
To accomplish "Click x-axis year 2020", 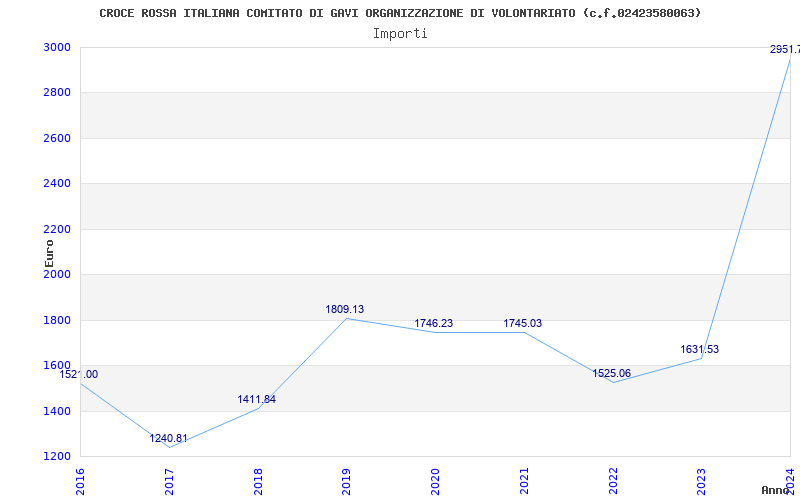I will (x=435, y=481).
